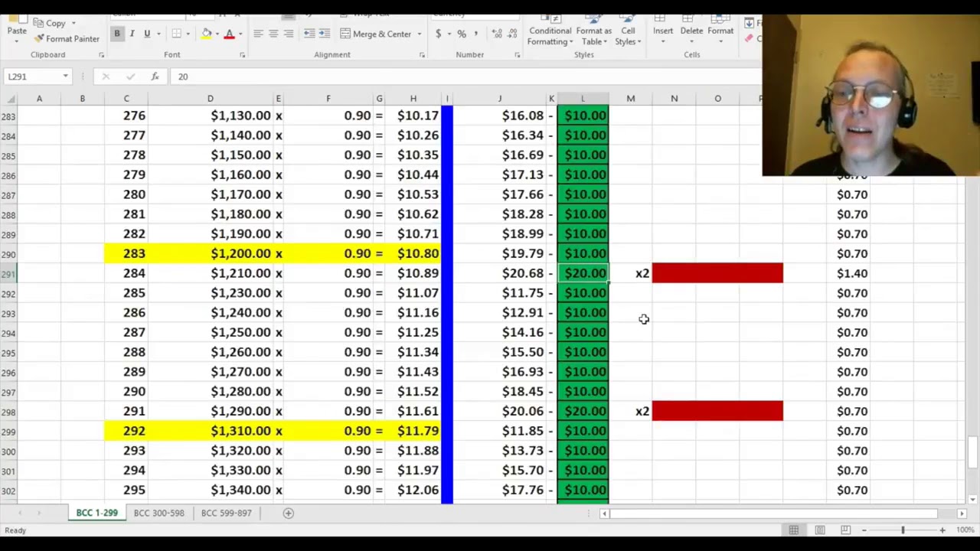Image resolution: width=980 pixels, height=551 pixels.
Task: Align text right
Action: 288,34
